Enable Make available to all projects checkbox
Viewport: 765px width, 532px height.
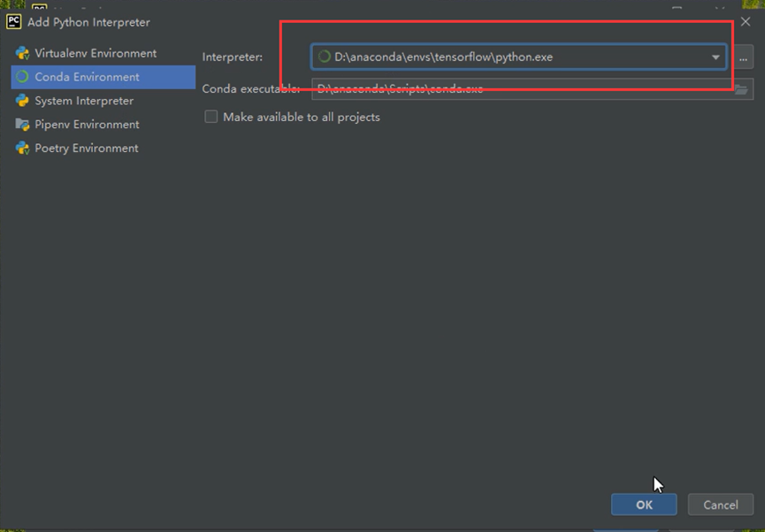pos(210,117)
